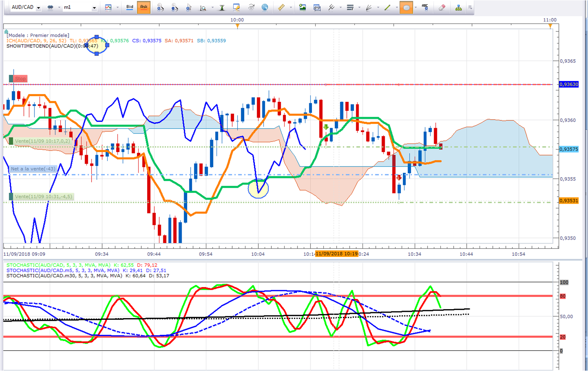Click the blue radar globe icon
This screenshot has width=588, height=371.
click(x=265, y=7)
